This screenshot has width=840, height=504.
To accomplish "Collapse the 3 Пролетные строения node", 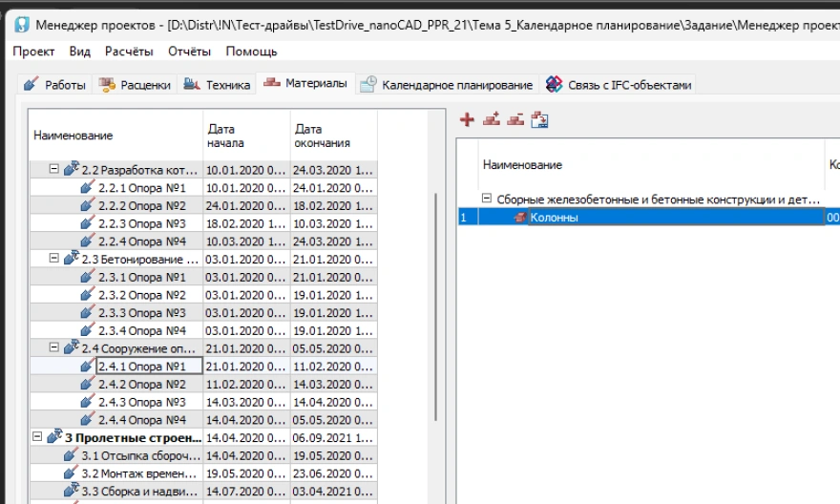I will [37, 437].
